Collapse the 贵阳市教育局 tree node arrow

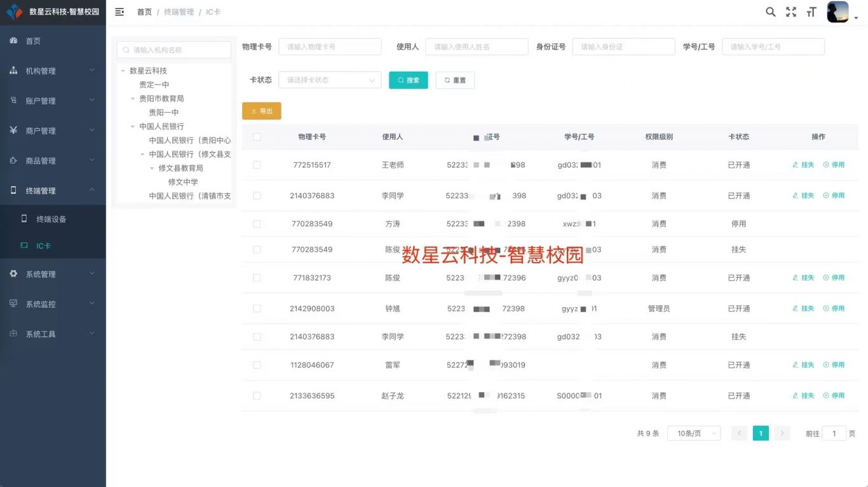click(133, 99)
